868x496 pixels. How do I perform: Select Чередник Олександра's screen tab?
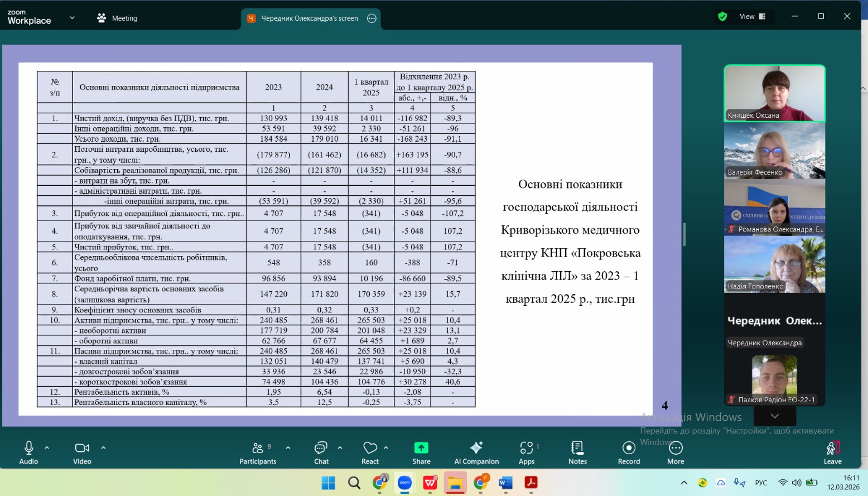[310, 18]
